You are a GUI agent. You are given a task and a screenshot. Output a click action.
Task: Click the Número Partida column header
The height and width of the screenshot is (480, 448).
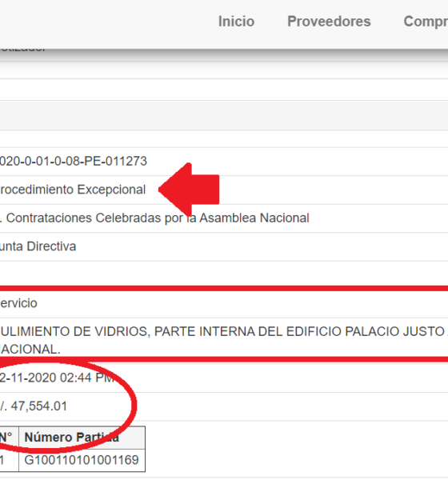point(82,438)
